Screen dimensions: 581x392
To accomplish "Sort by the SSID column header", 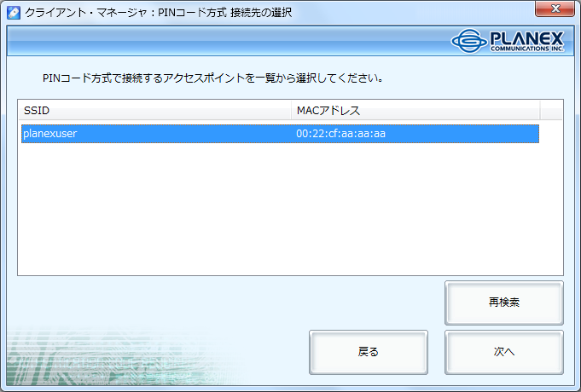I will [x=155, y=110].
